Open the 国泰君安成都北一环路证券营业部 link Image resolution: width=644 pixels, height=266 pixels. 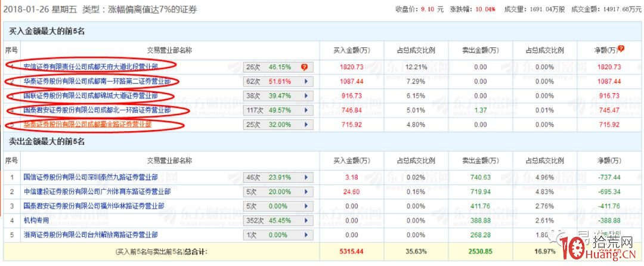97,110
